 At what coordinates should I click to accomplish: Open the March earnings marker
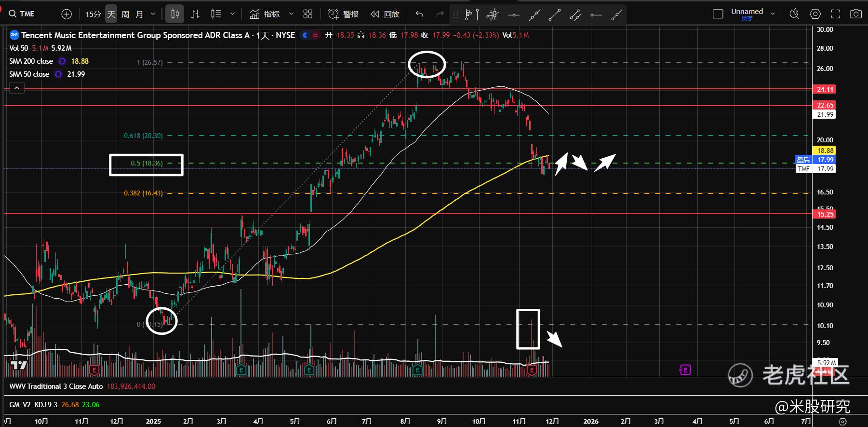pyautogui.click(x=241, y=370)
